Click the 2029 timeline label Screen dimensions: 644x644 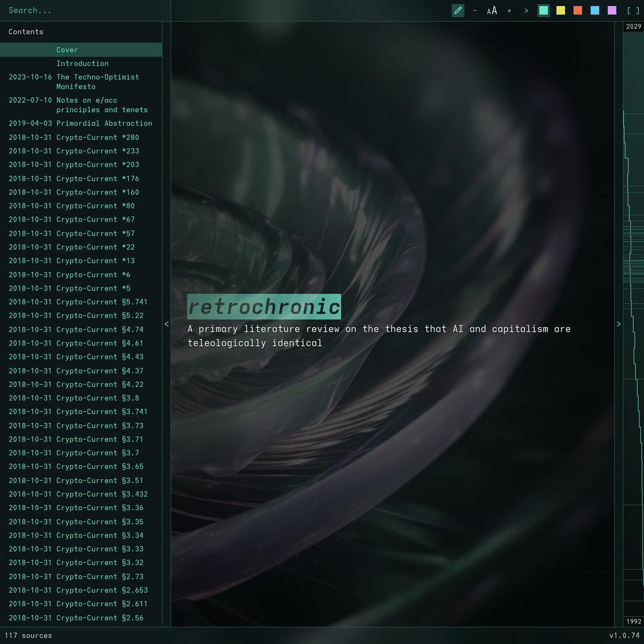click(x=633, y=26)
